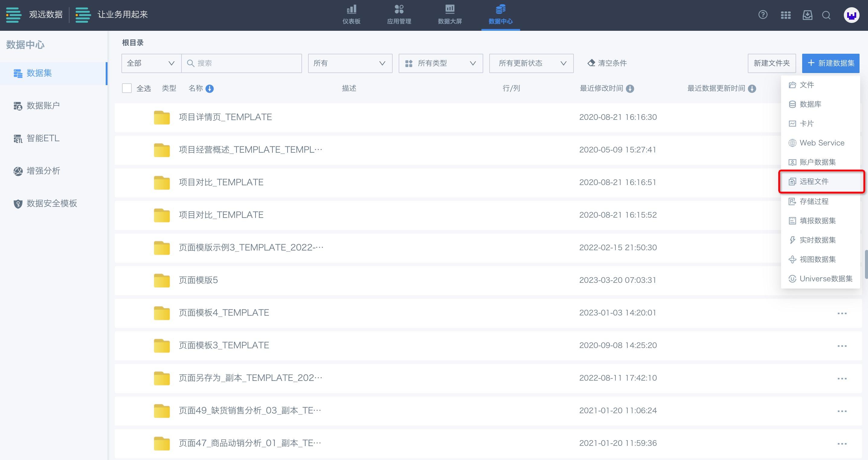Sort by 最近修改时间 arrow icon
Screen dimensions: 868x460
[630, 88]
